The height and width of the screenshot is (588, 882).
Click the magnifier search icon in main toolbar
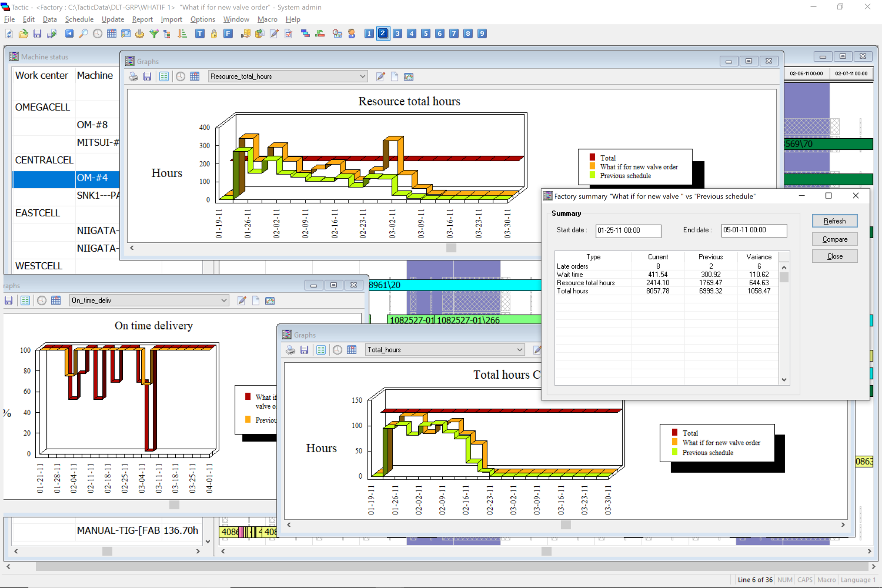[84, 34]
